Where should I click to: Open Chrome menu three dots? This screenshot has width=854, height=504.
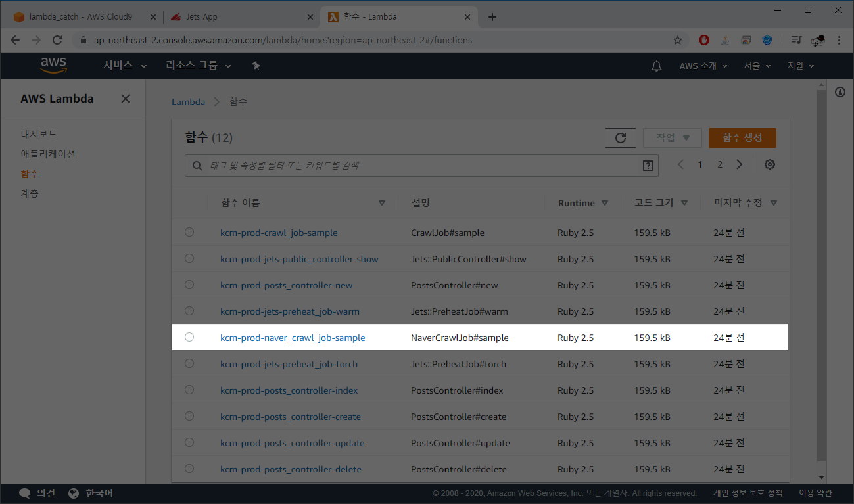(840, 40)
